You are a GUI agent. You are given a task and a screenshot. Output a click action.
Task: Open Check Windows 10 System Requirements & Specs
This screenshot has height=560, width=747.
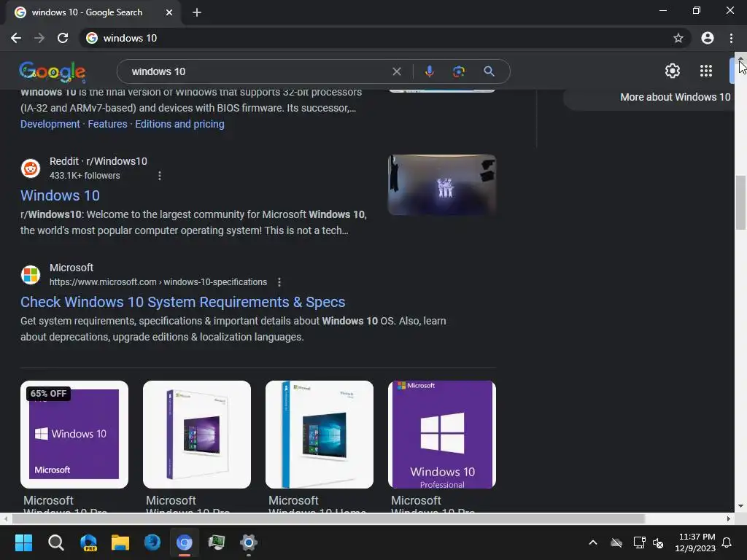pyautogui.click(x=183, y=302)
